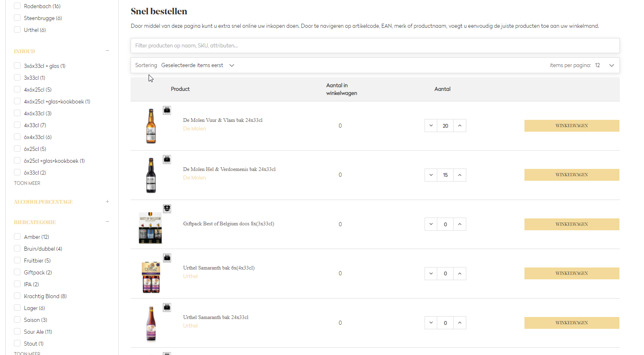Open De Molen Vuur & Vlam product thumbnail
The width and height of the screenshot is (644, 355).
click(151, 126)
